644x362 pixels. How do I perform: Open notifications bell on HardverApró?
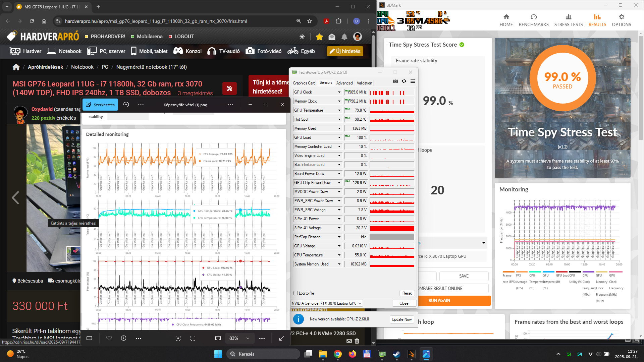point(344,37)
